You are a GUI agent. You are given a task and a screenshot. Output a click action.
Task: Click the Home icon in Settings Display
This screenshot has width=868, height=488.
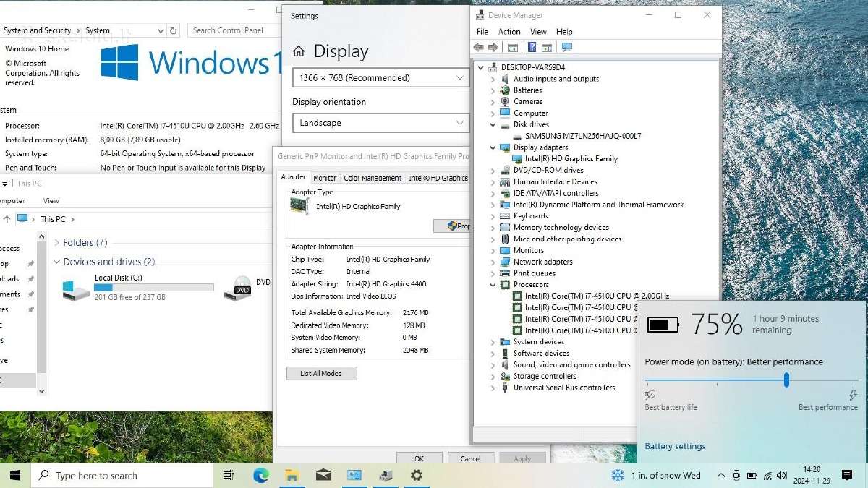[x=299, y=51]
